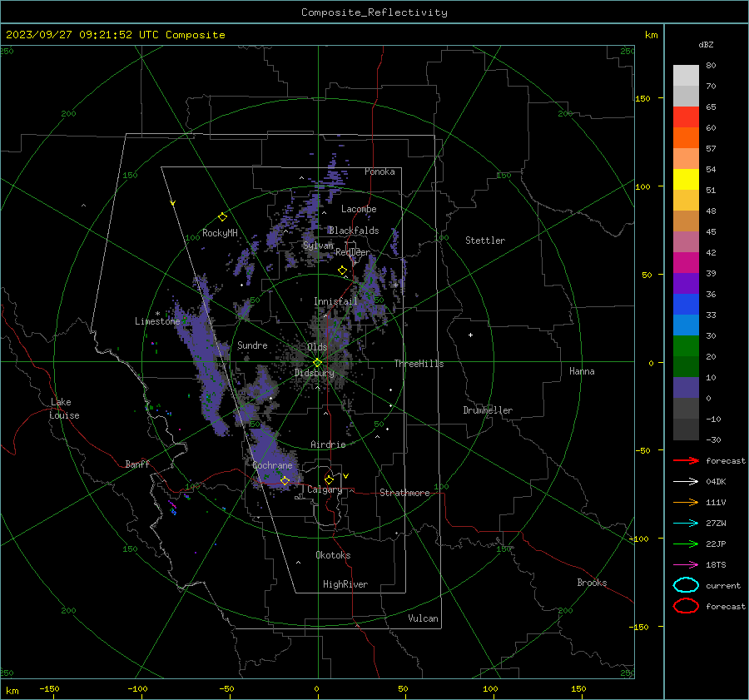Select the dark gray -10 to -30 swatch
This screenshot has height=700, width=749.
click(x=686, y=429)
